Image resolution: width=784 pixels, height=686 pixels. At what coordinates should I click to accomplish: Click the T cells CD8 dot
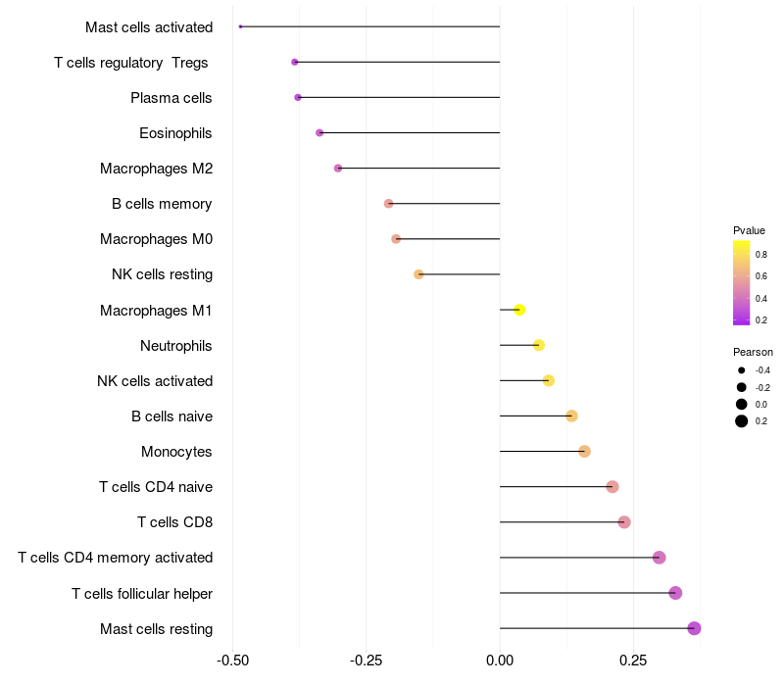click(624, 522)
